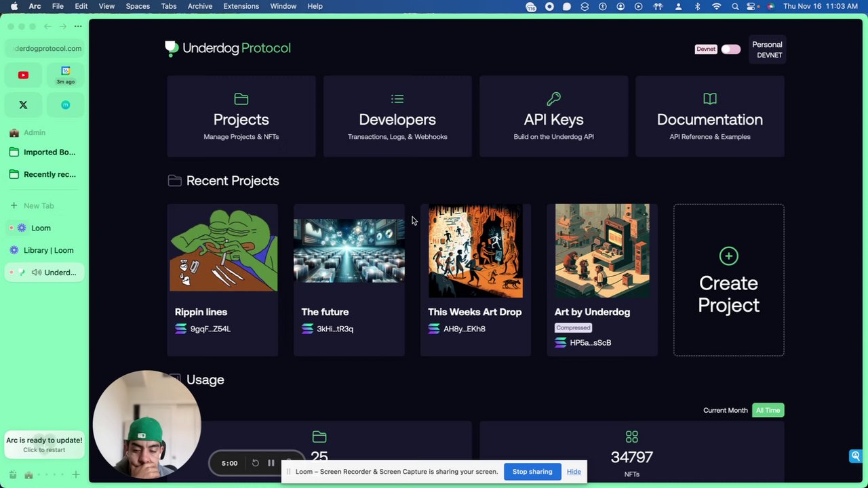Click Solana icon beside 9gqF...Z54L address

pos(180,329)
